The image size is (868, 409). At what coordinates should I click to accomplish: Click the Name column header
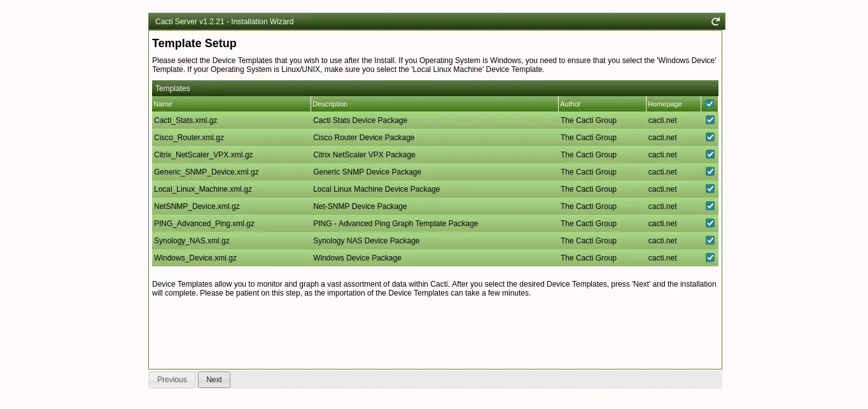(163, 104)
